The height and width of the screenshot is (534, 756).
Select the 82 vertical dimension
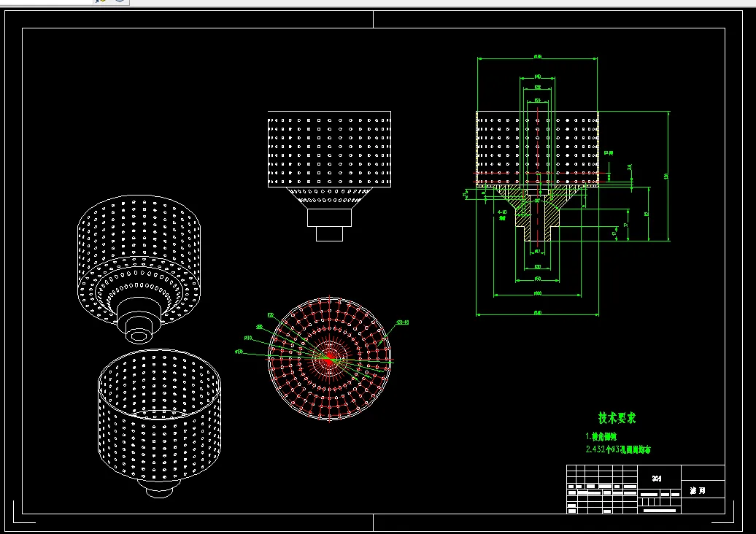pyautogui.click(x=647, y=214)
